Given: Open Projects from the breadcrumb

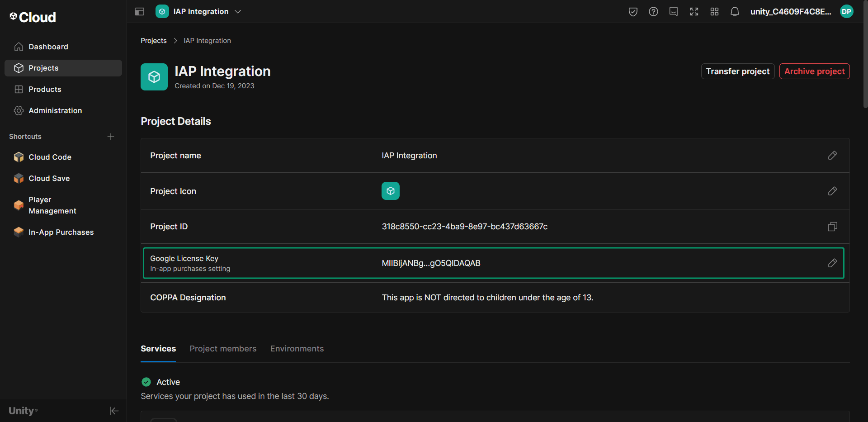Looking at the screenshot, I should pos(153,40).
